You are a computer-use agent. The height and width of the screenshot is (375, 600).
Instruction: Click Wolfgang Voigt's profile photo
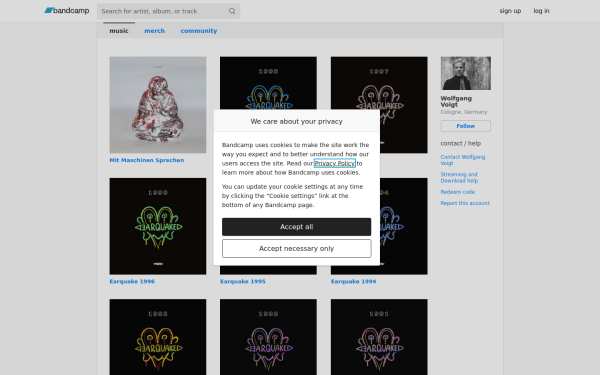(466, 73)
